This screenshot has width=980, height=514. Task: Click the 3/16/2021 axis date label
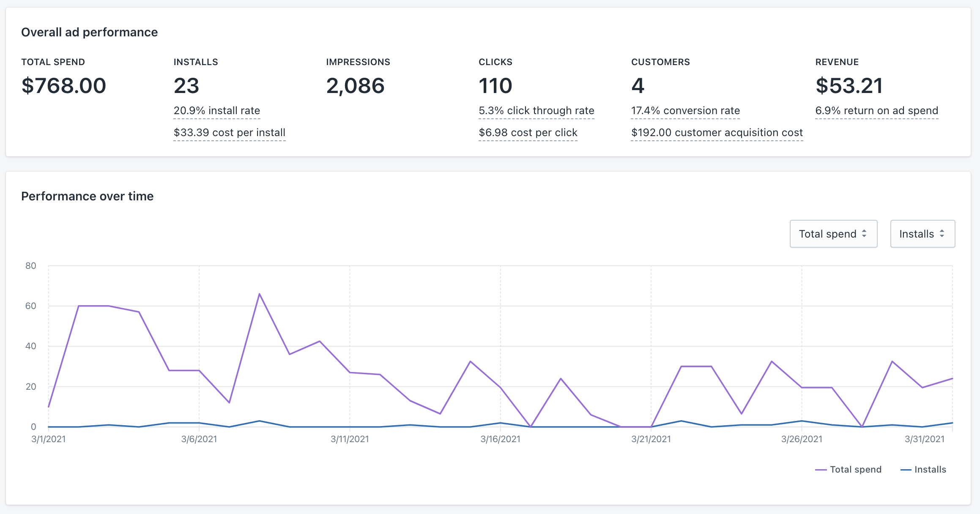(x=500, y=439)
